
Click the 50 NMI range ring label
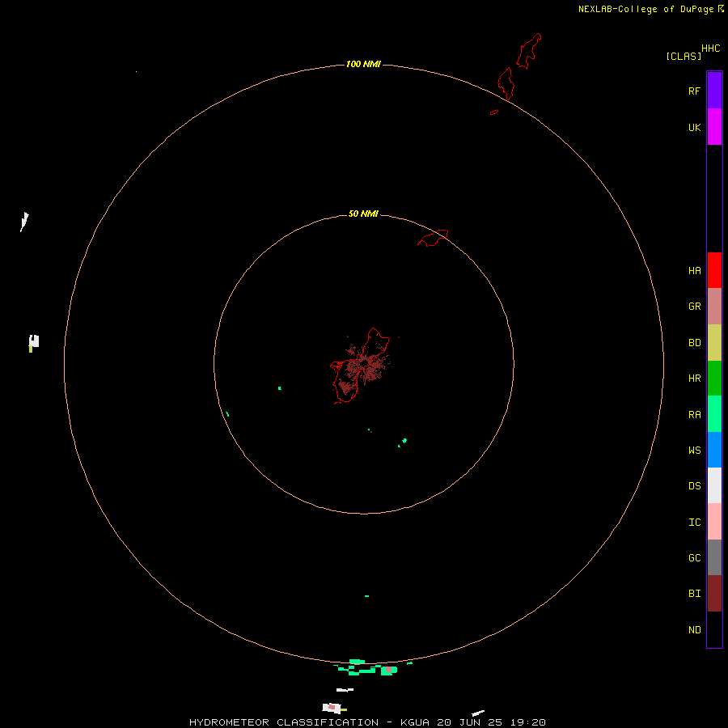click(x=363, y=214)
